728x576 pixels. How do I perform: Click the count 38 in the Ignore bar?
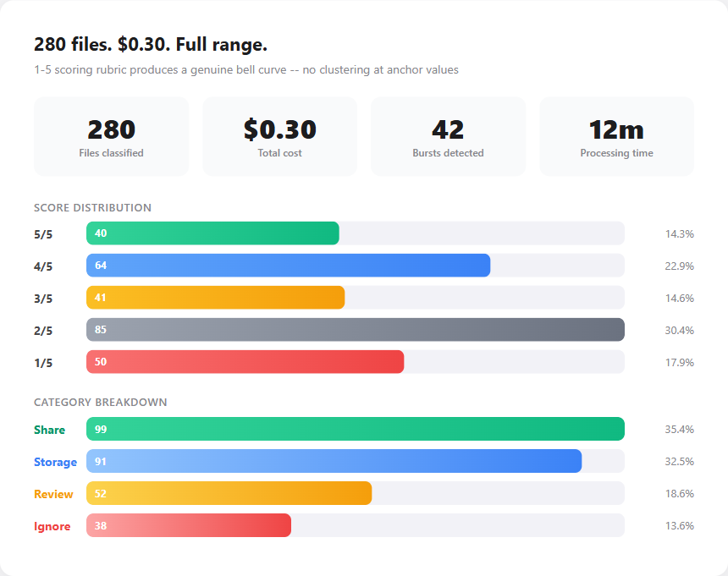click(101, 525)
